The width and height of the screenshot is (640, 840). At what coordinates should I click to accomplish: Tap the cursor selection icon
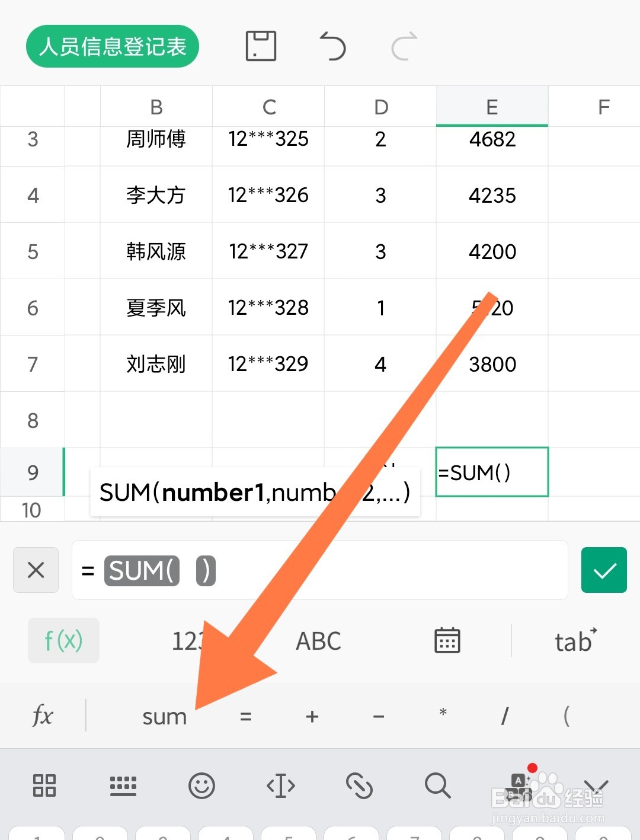click(280, 787)
